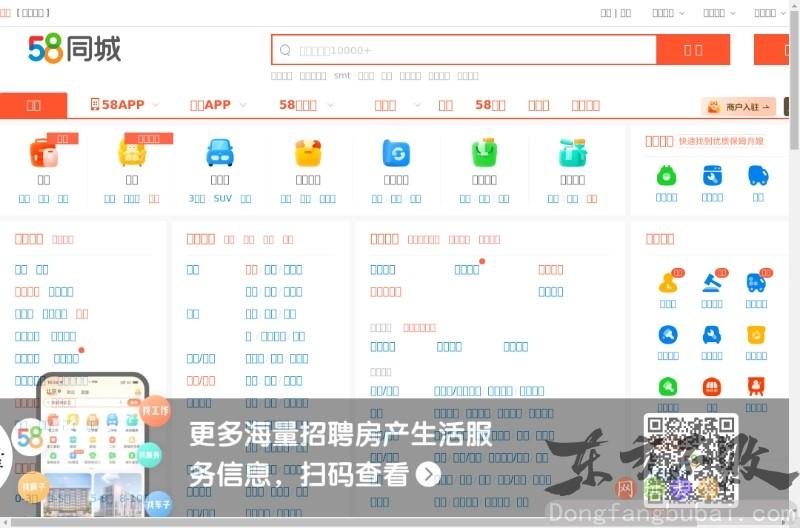Open the blue recycle-arrows category icon
The height and width of the screenshot is (528, 800).
(396, 153)
